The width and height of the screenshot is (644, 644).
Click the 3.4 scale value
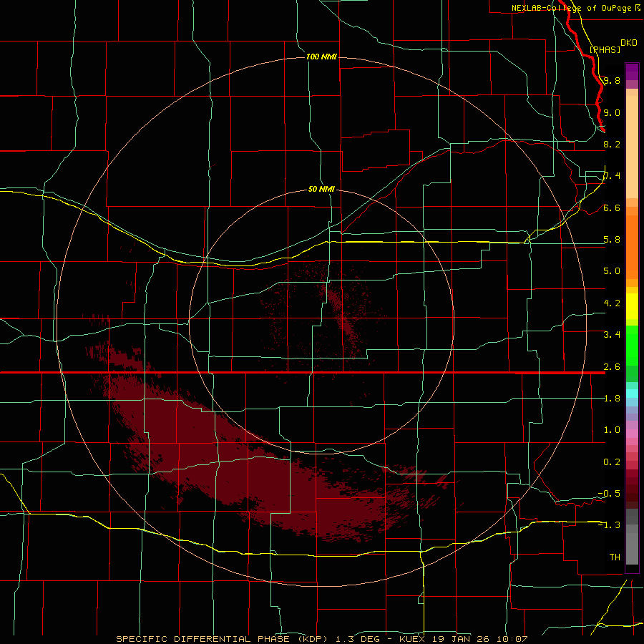pyautogui.click(x=612, y=334)
